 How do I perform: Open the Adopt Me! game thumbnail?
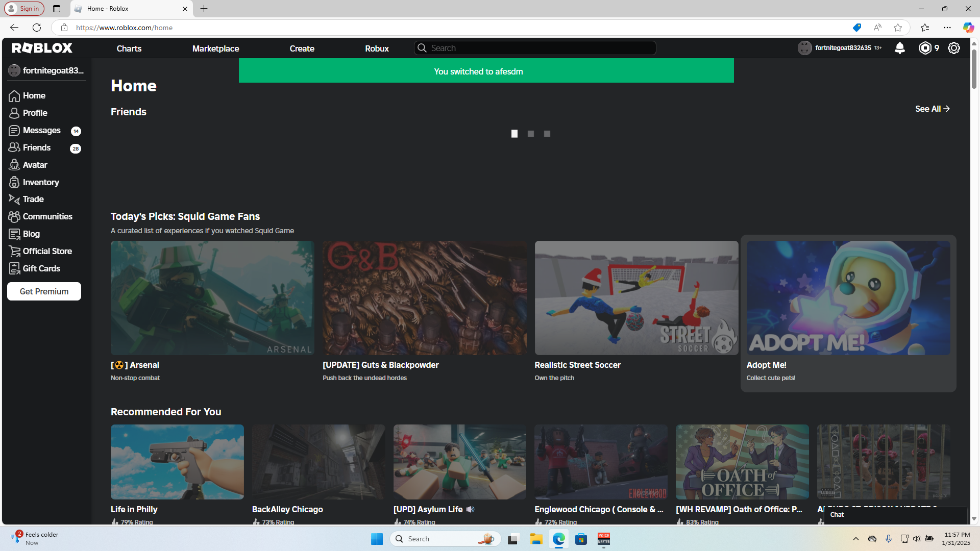848,298
